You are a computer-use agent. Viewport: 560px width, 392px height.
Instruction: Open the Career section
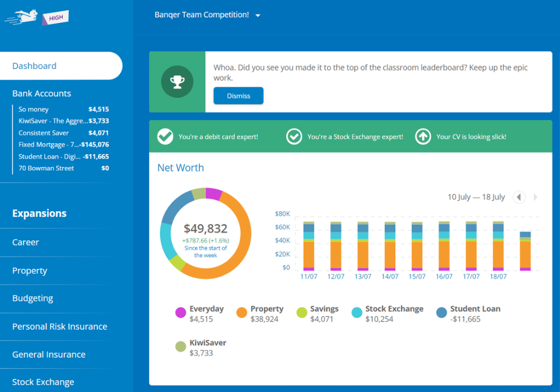pos(25,242)
